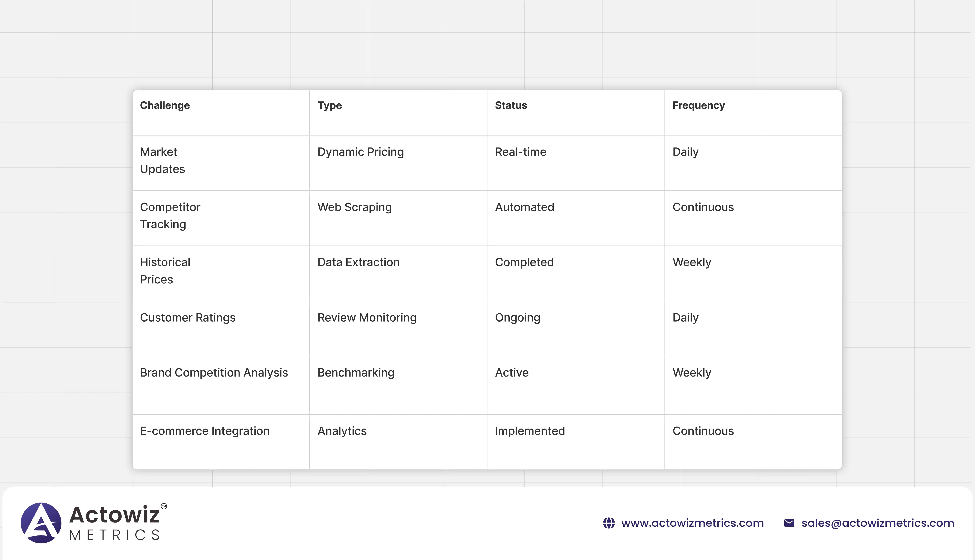Open the www.actowizmetrics.com link

(x=692, y=523)
